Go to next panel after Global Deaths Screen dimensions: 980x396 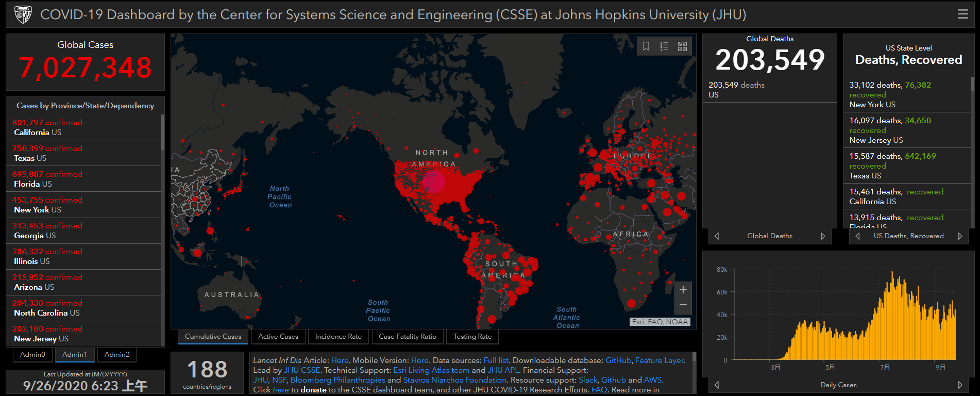pyautogui.click(x=823, y=236)
